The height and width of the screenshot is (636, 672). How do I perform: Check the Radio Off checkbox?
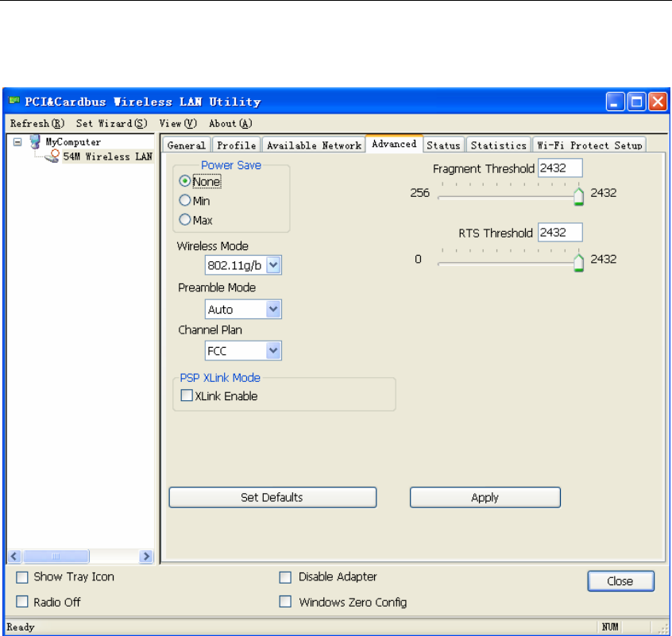coord(22,602)
